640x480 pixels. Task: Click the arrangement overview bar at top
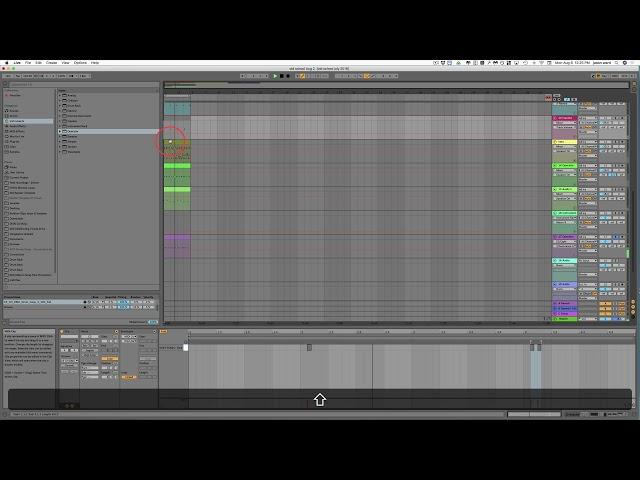396,85
